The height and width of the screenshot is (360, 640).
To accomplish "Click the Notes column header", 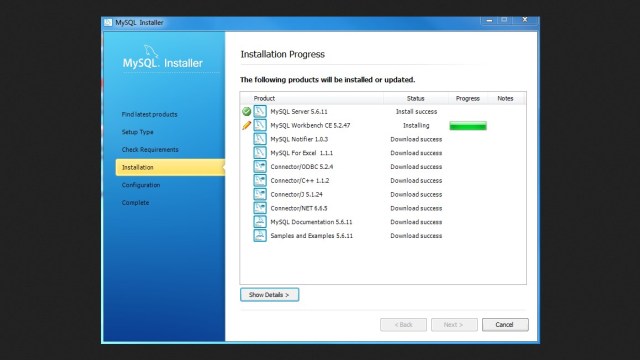I will (505, 98).
